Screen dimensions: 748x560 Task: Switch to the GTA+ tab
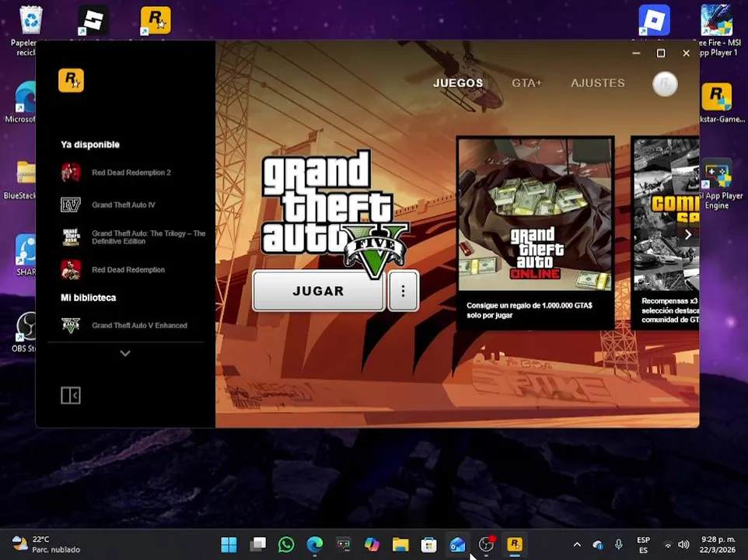[x=526, y=83]
